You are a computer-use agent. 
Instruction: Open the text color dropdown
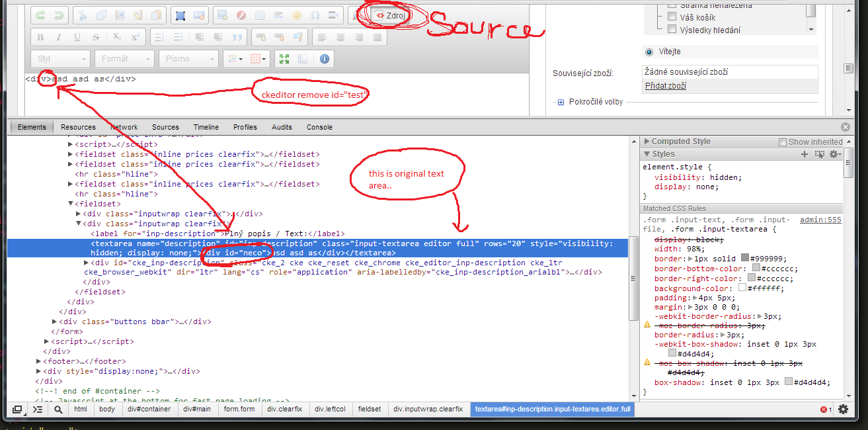click(234, 59)
